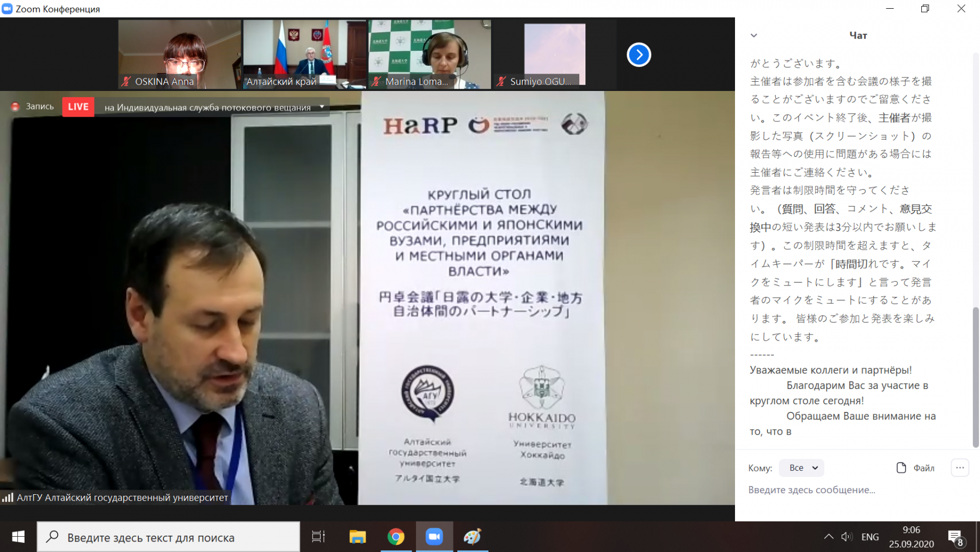980x552 pixels.
Task: Click the Файл attach button
Action: [x=915, y=468]
